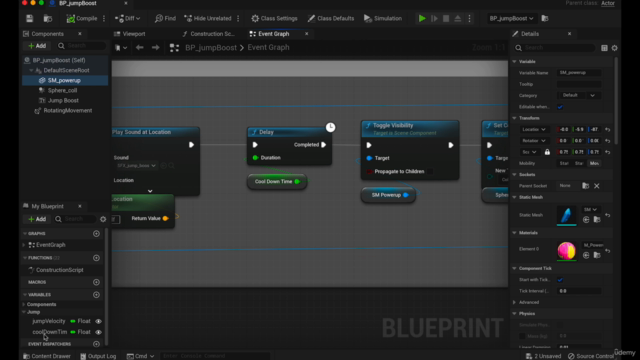Toggle Start with Tick Enabled checkbox
The height and width of the screenshot is (360, 640).
click(560, 280)
